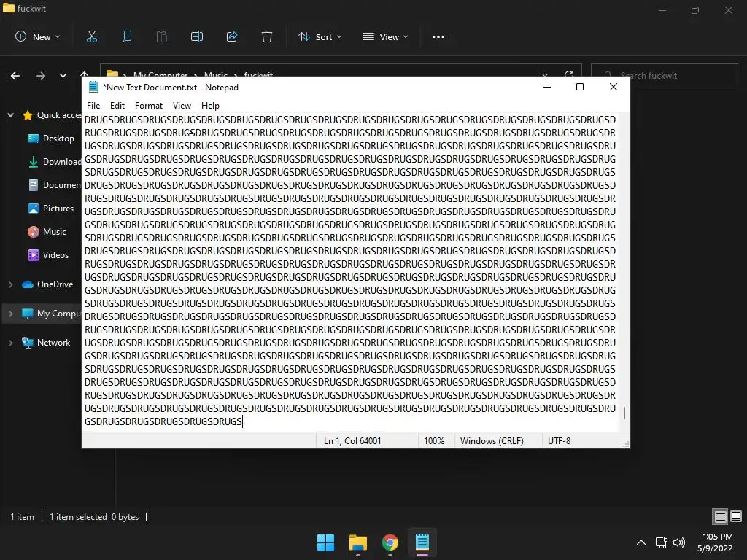747x560 pixels.
Task: Refresh the Explorer folder view
Action: [569, 74]
